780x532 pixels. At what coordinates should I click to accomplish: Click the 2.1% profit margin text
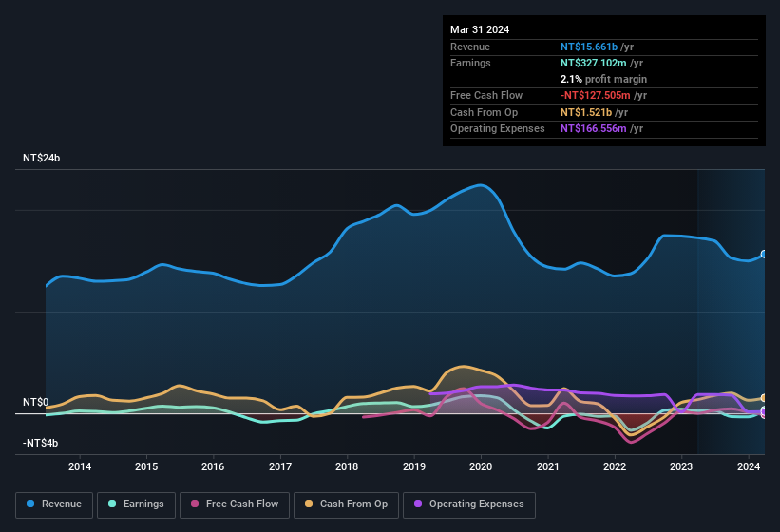point(603,80)
